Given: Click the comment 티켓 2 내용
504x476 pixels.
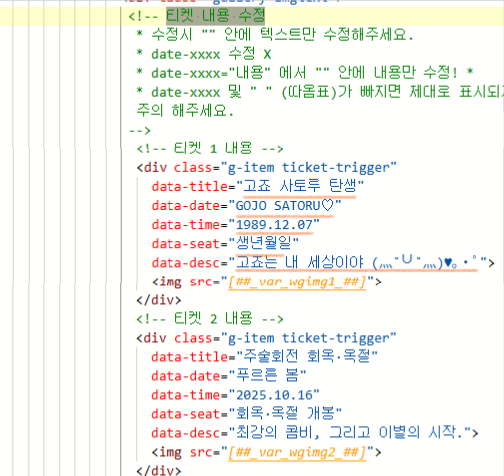Looking at the screenshot, I should tap(210, 319).
